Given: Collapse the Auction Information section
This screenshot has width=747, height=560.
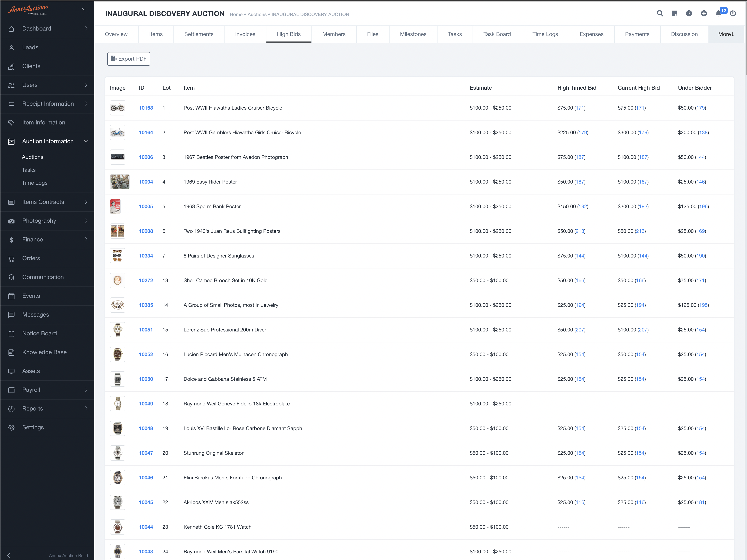Looking at the screenshot, I should 86,141.
